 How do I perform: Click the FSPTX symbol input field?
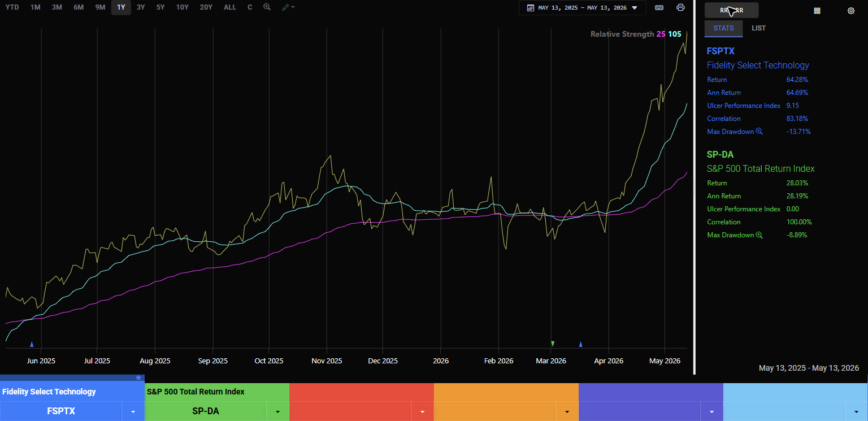tap(61, 411)
